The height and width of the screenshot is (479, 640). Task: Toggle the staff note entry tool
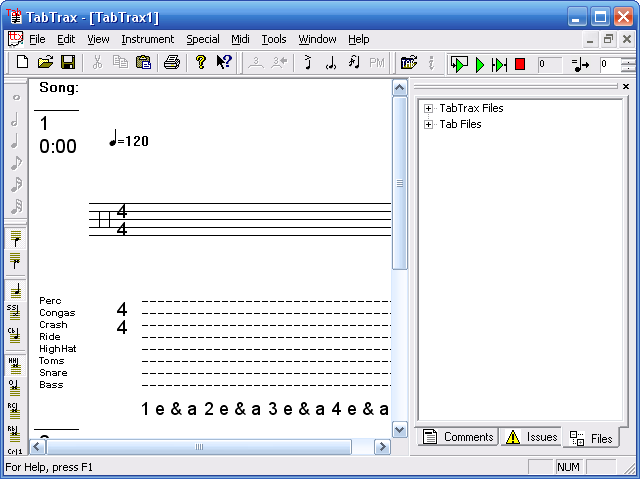click(x=16, y=239)
